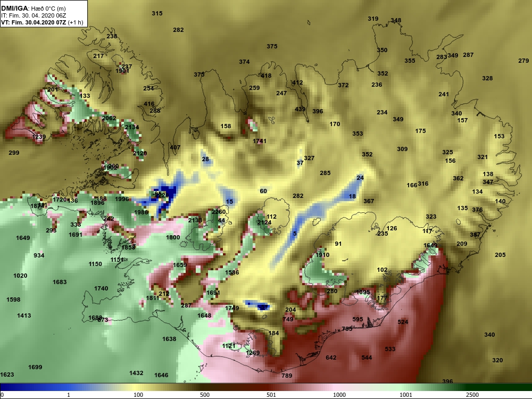
Task: Click map value '28' on blue patch
Action: click(x=205, y=159)
